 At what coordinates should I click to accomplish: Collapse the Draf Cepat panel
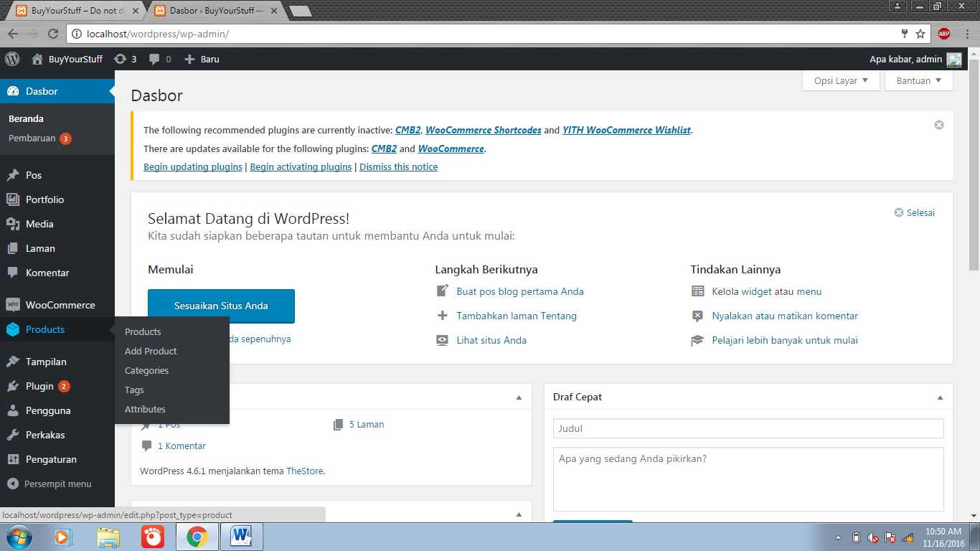point(940,397)
